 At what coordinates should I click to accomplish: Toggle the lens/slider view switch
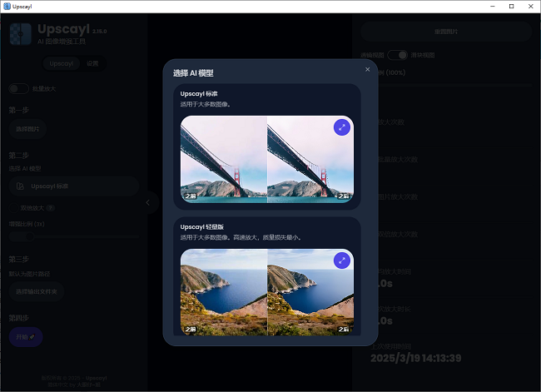398,55
